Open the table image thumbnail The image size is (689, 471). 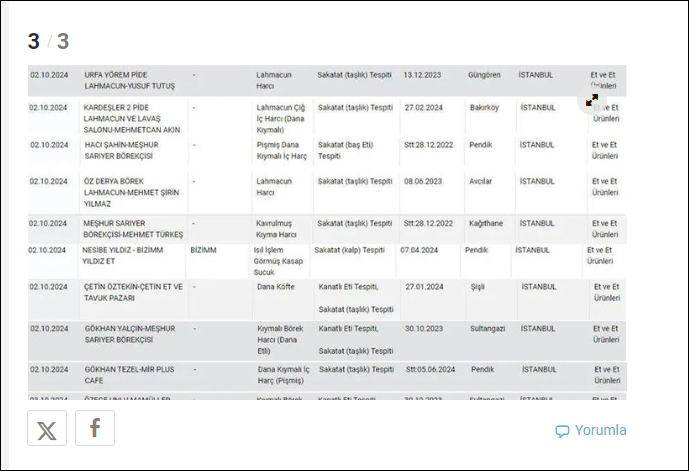(327, 232)
